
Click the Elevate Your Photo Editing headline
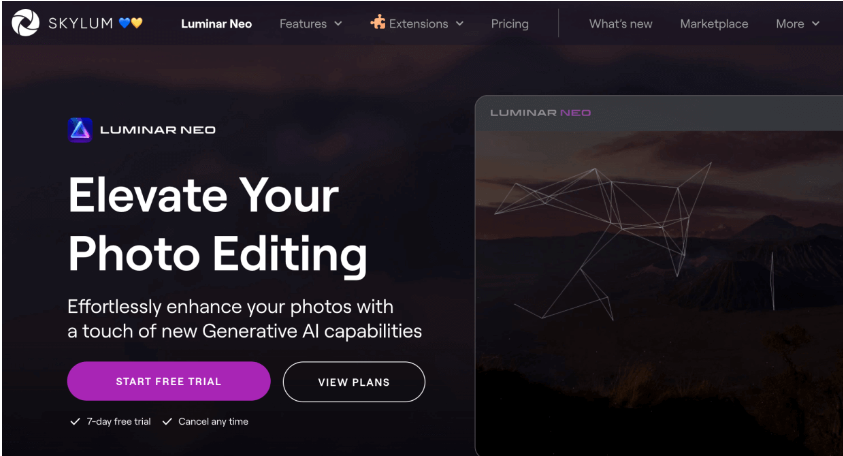point(217,226)
